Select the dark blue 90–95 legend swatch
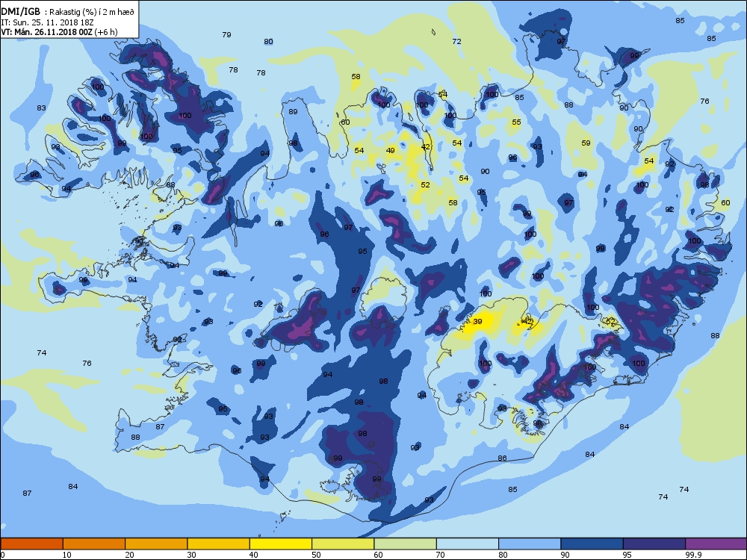Screen dimensions: 747x560 tap(592, 544)
